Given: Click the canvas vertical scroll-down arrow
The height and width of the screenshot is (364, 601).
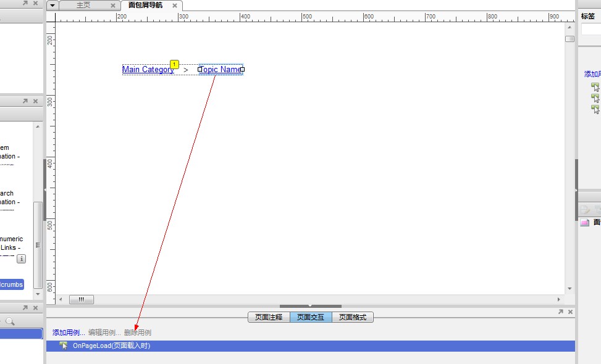Looking at the screenshot, I should [569, 289].
